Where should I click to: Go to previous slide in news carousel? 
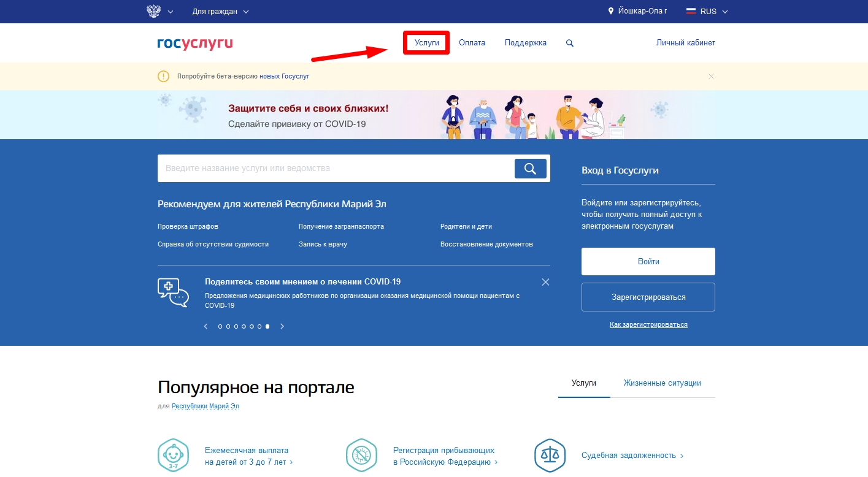(205, 326)
